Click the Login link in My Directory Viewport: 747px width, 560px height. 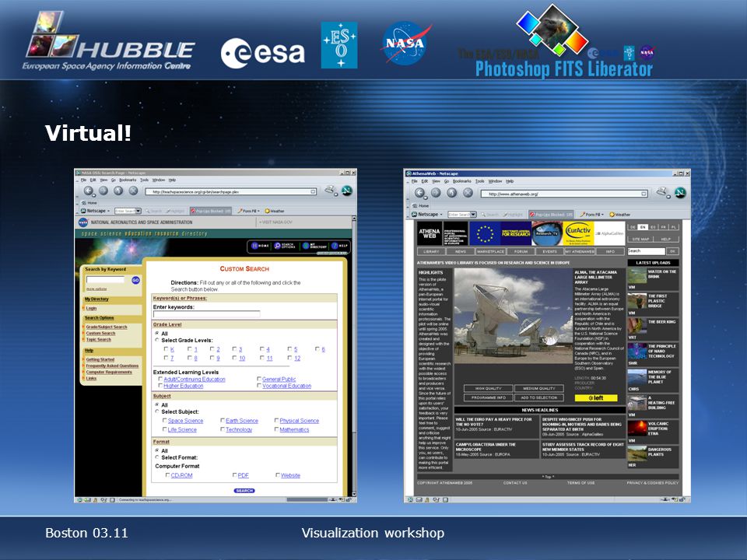pos(91,308)
